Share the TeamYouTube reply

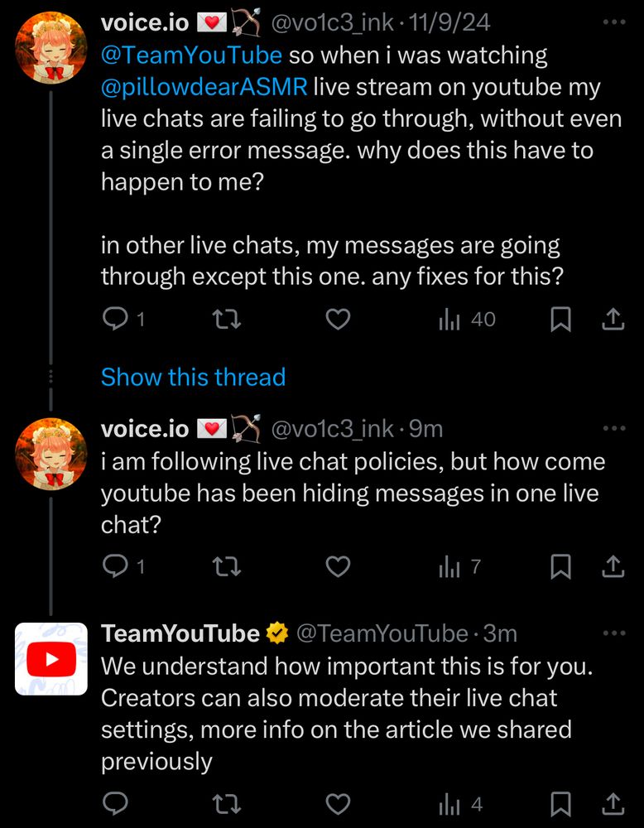coord(613,803)
